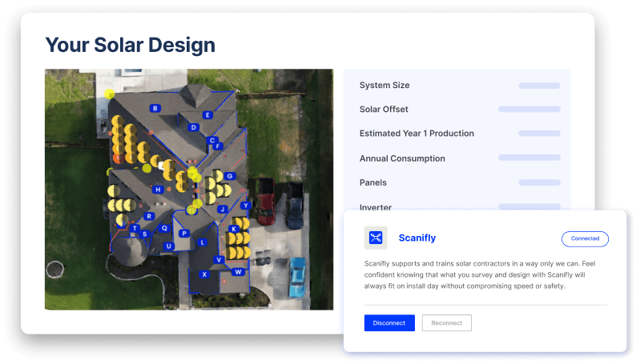
Task: Select roof plane marker G
Action: pyautogui.click(x=230, y=176)
